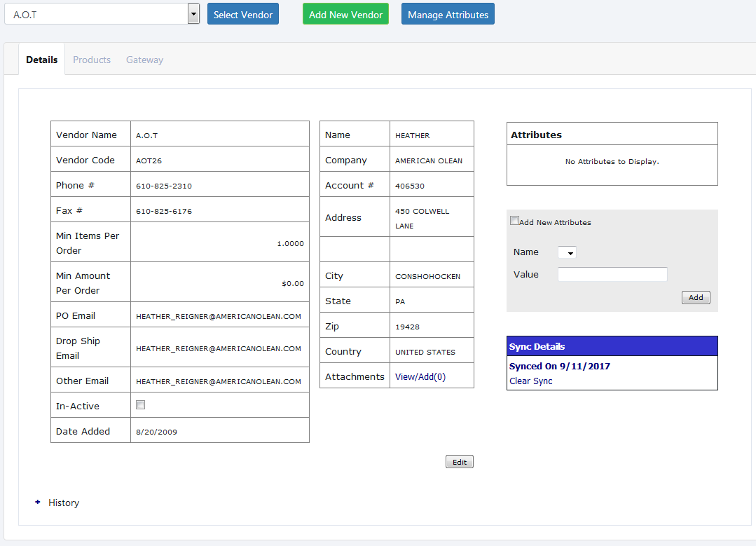Open the Gateway tab

(144, 60)
